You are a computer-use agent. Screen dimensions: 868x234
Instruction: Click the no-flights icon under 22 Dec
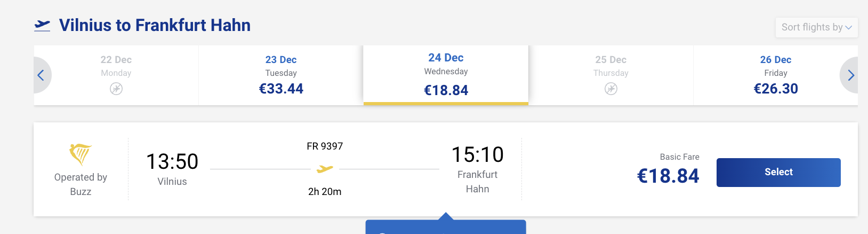(116, 89)
